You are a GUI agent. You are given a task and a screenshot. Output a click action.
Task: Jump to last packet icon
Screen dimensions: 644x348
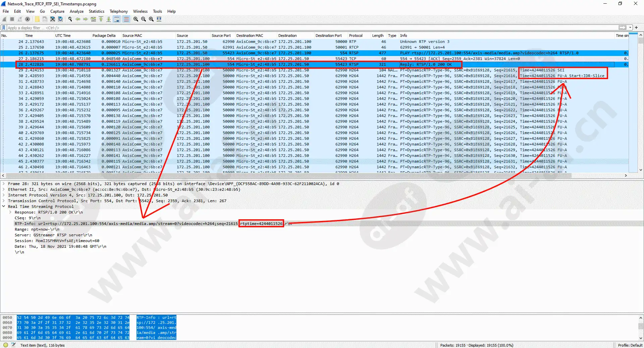pos(109,19)
